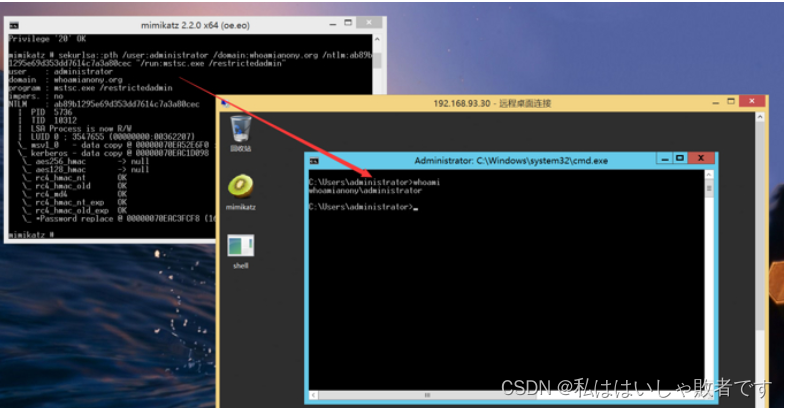Click the 'Administrator: C:\Windows\system32\cmd.exe' title bar
This screenshot has width=788, height=408.
(511, 161)
